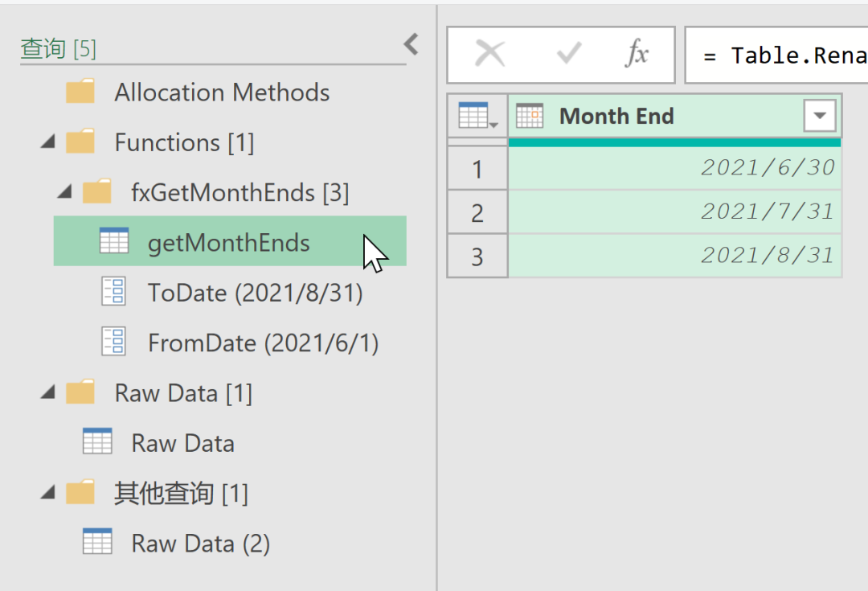Click the Allocation Methods folder icon
Image resolution: width=868 pixels, height=591 pixels.
(80, 92)
